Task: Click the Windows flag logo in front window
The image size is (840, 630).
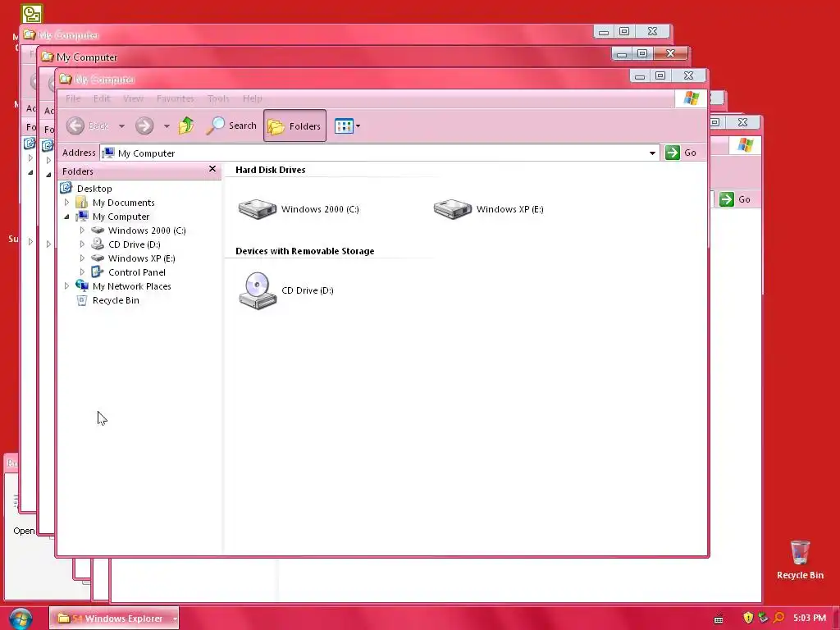Action: click(x=691, y=98)
